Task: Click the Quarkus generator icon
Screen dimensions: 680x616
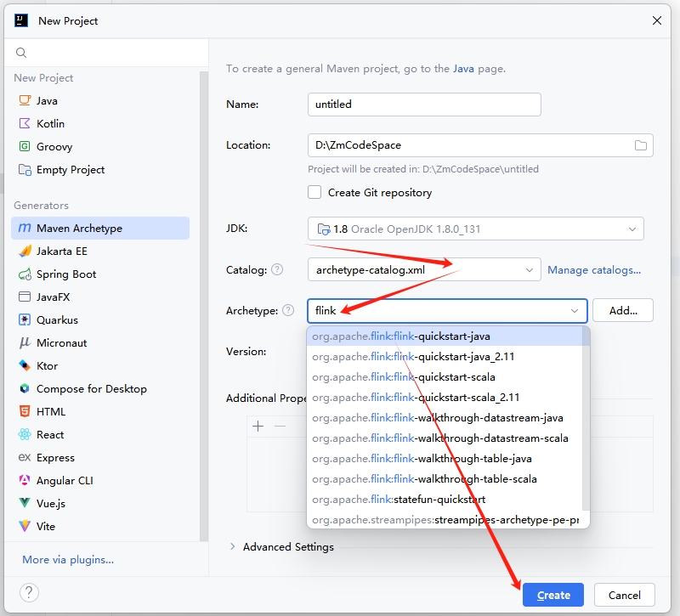Action: [x=25, y=320]
